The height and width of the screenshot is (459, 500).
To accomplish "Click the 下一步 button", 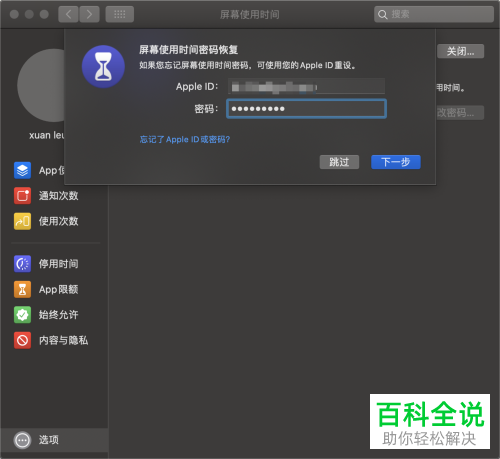I will [396, 162].
